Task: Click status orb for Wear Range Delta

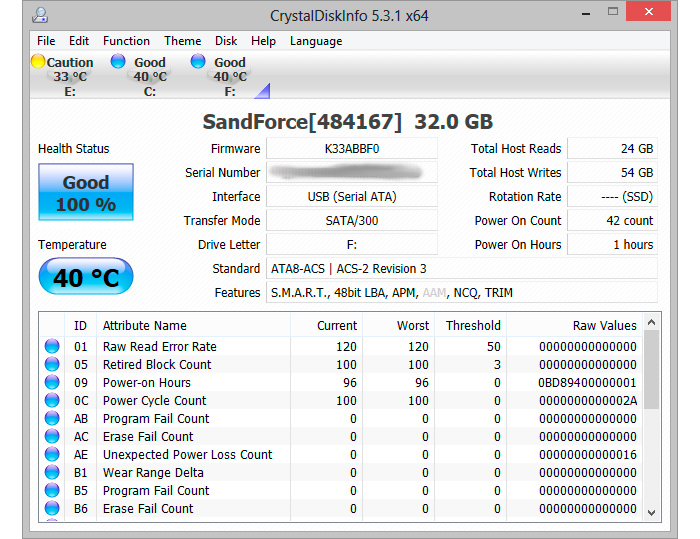Action: (x=52, y=473)
